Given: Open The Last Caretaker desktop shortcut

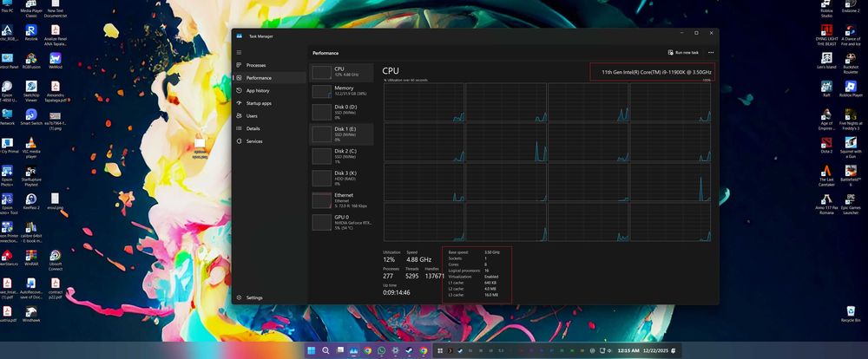Looking at the screenshot, I should (x=826, y=175).
